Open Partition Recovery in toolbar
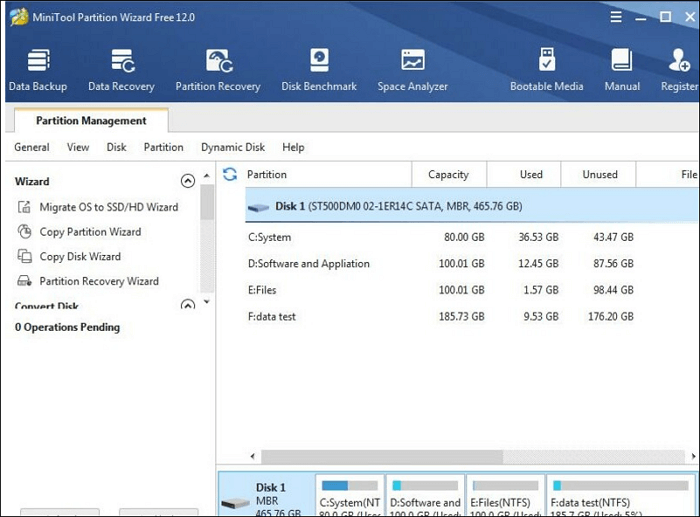This screenshot has width=700, height=517. (218, 69)
